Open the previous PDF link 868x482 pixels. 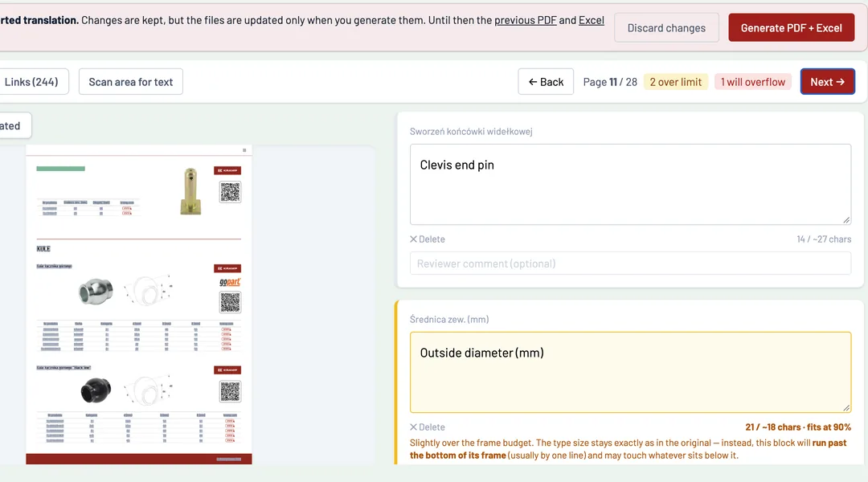(x=526, y=20)
